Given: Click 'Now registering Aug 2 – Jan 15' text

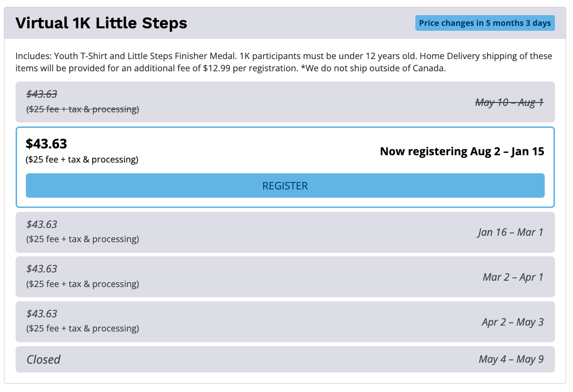Looking at the screenshot, I should [462, 151].
